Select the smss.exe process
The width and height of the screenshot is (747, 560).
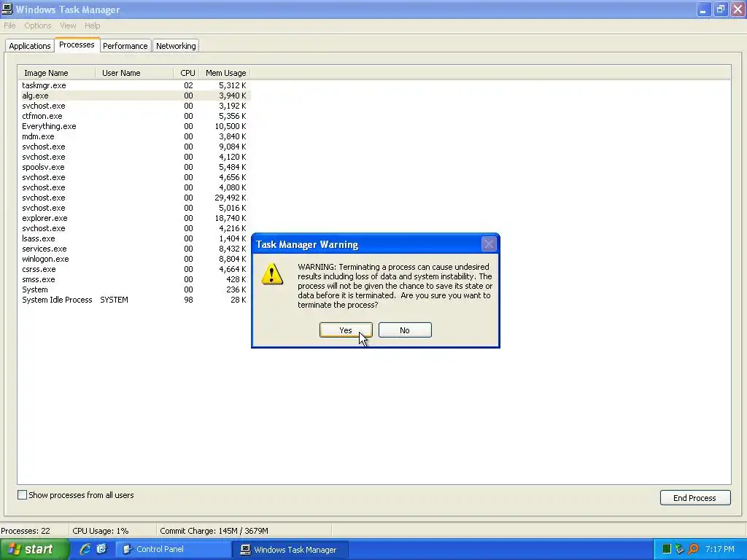point(134,279)
